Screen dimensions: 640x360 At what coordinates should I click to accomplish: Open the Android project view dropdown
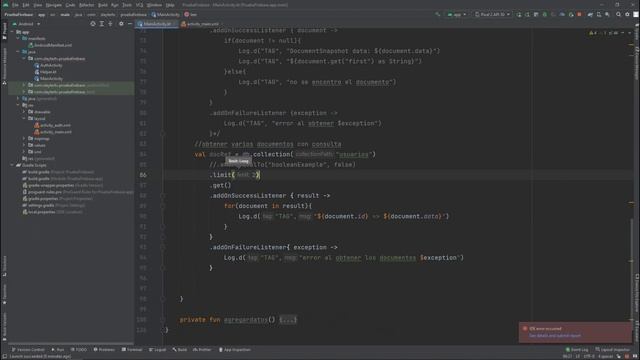[x=27, y=24]
